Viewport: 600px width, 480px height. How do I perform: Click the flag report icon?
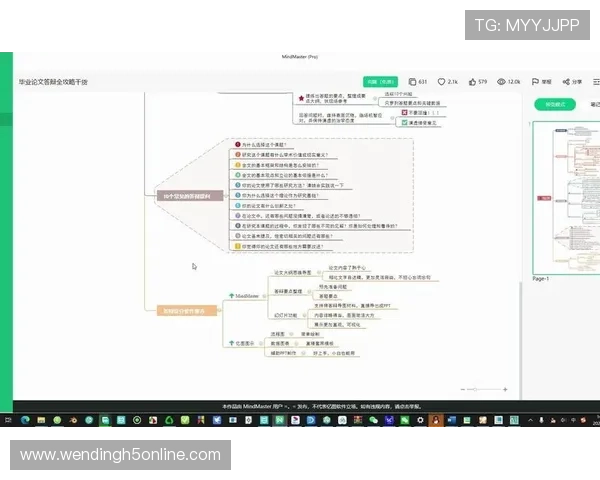(535, 81)
